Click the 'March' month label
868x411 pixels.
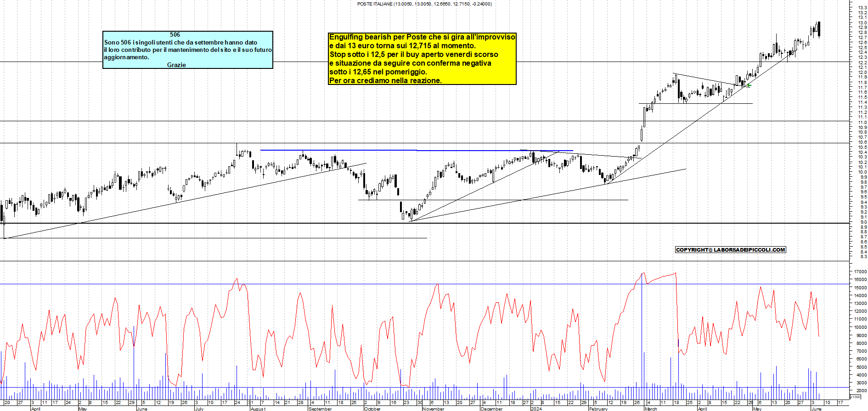pos(651,409)
